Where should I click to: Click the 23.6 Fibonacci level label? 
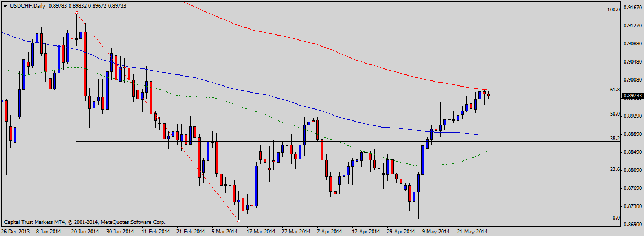614,169
